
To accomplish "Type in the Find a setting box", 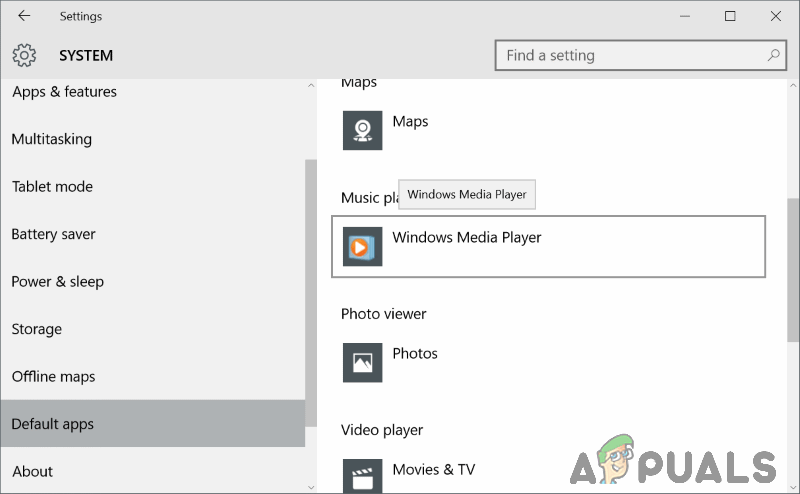I will 630,55.
